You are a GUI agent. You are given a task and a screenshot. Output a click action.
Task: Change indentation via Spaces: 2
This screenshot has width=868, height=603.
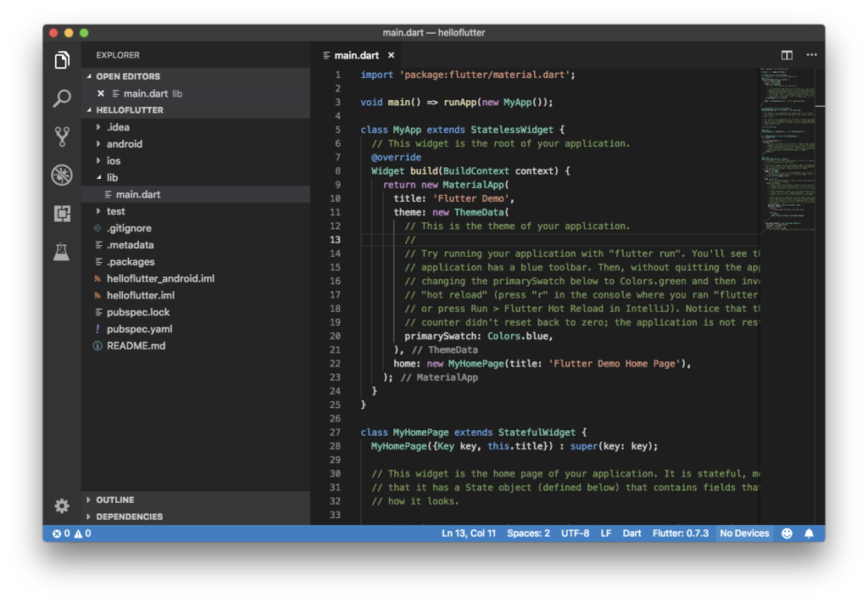[x=528, y=533]
